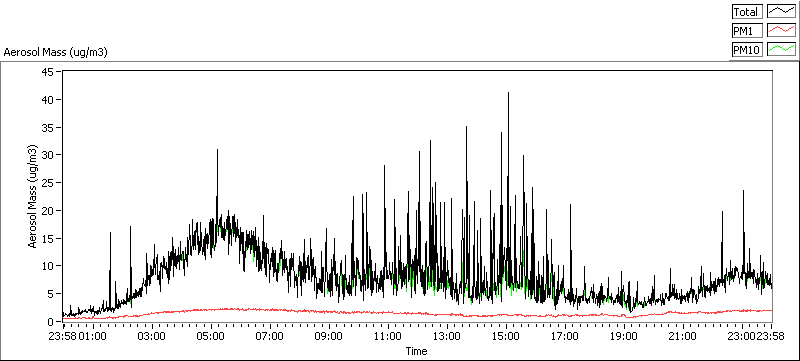Viewport: 800px width, 361px height.
Task: Click the 03:00 time axis label
Action: [x=152, y=337]
